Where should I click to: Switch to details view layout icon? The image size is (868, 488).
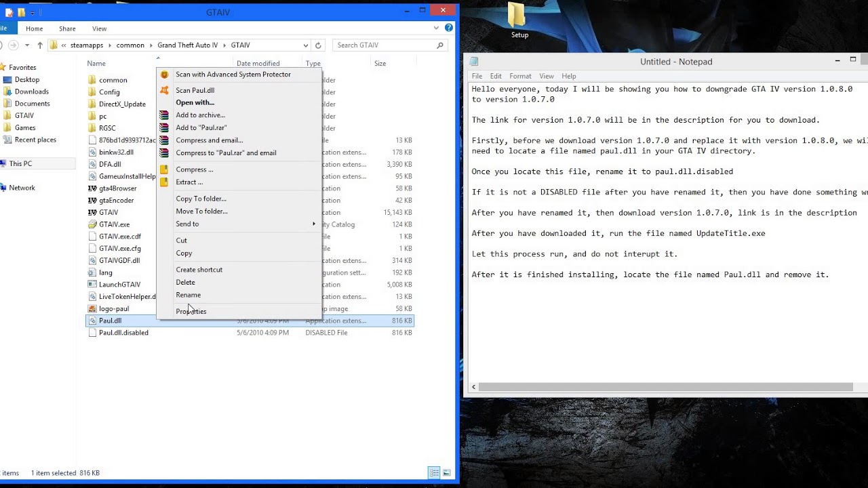[x=433, y=472]
